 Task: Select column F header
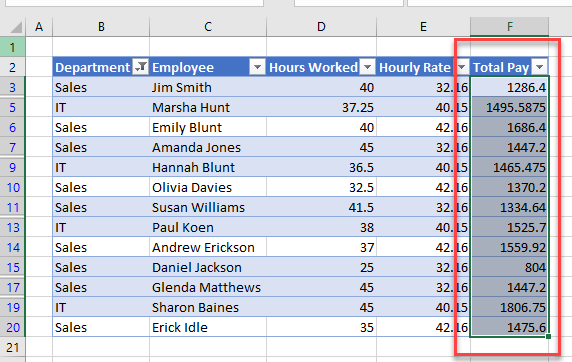(510, 27)
